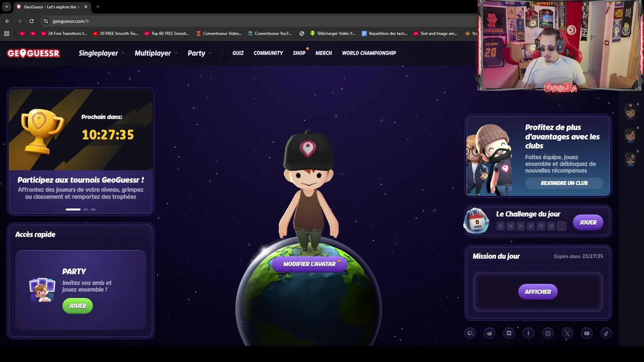Expand the Singleplayer menu

101,53
